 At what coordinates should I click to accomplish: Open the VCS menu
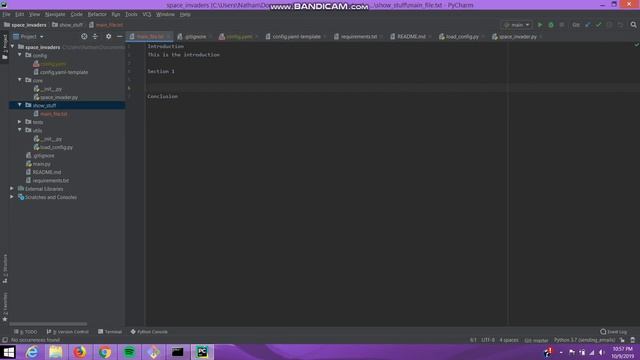tap(147, 14)
